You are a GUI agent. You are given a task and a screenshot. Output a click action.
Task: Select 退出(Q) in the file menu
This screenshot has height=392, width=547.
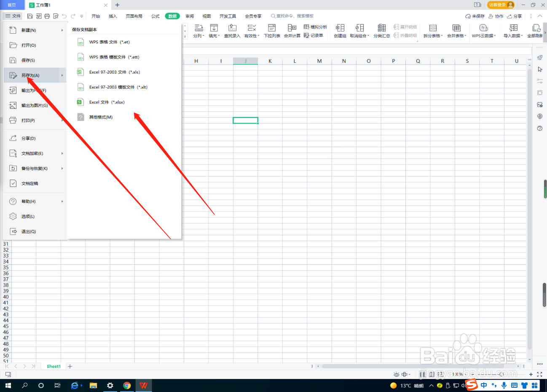[35, 231]
